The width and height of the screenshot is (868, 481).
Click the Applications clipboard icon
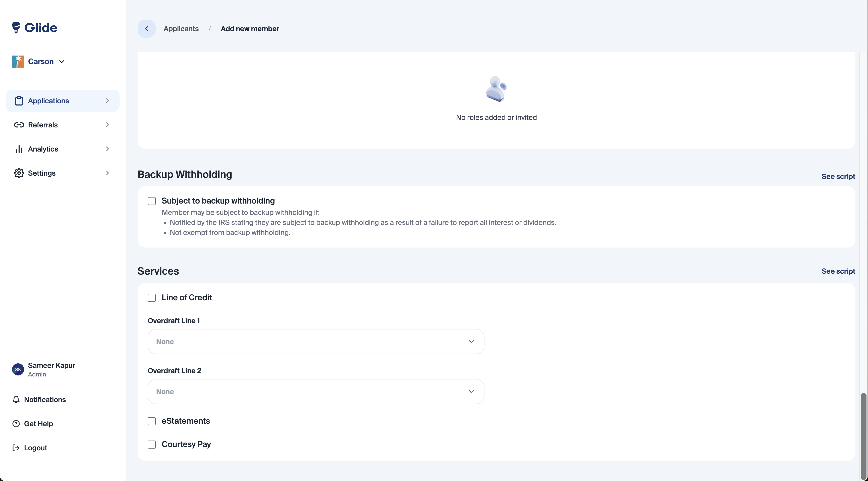(19, 101)
